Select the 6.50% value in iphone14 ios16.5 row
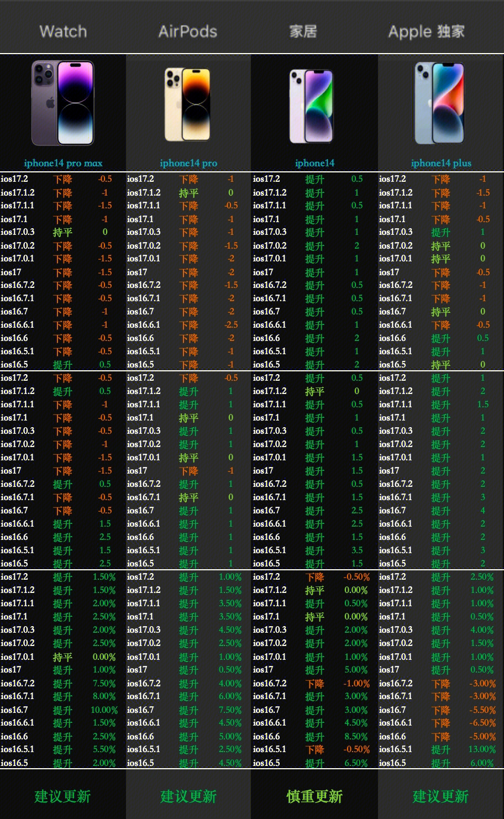 356,763
